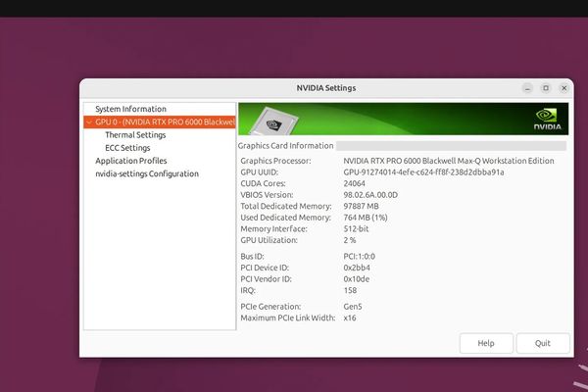The image size is (588, 392).
Task: Click the CUDA cores value 24064
Action: (354, 183)
